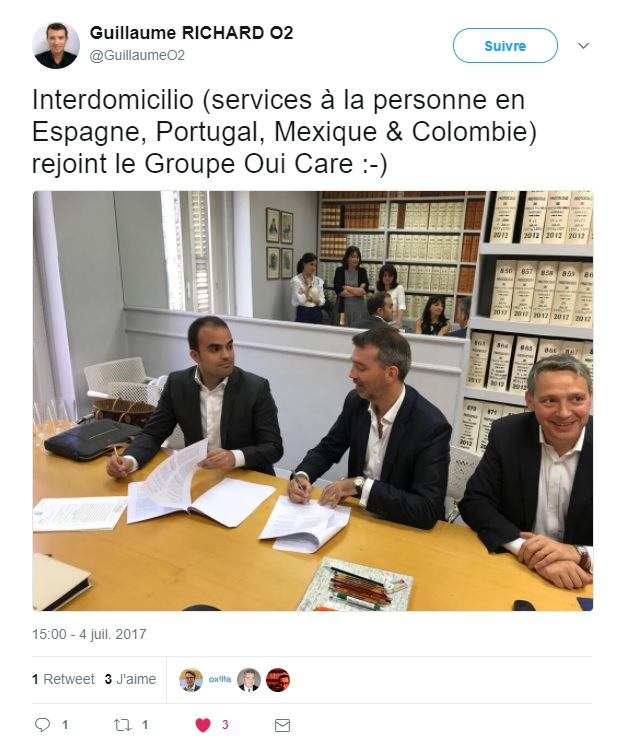Click the reply count beside speech bubble
The height and width of the screenshot is (753, 624).
click(x=65, y=725)
